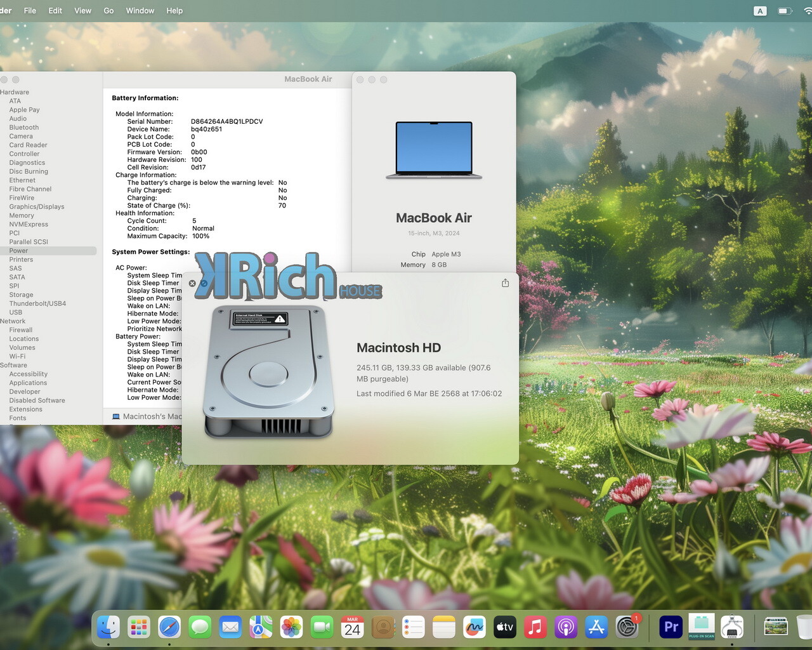The height and width of the screenshot is (650, 812).
Task: Select Applications under Software
Action: pyautogui.click(x=28, y=383)
